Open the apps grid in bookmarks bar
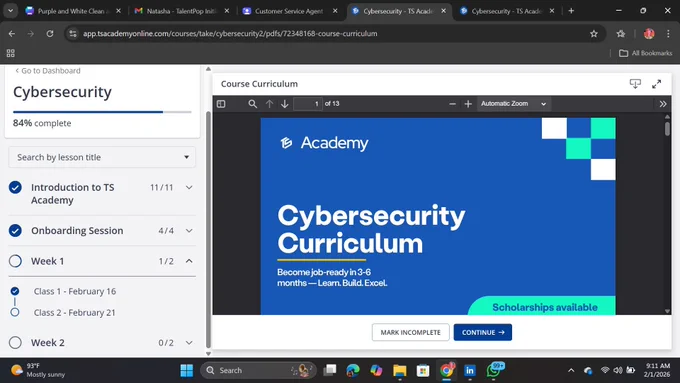The height and width of the screenshot is (383, 680). coord(10,53)
